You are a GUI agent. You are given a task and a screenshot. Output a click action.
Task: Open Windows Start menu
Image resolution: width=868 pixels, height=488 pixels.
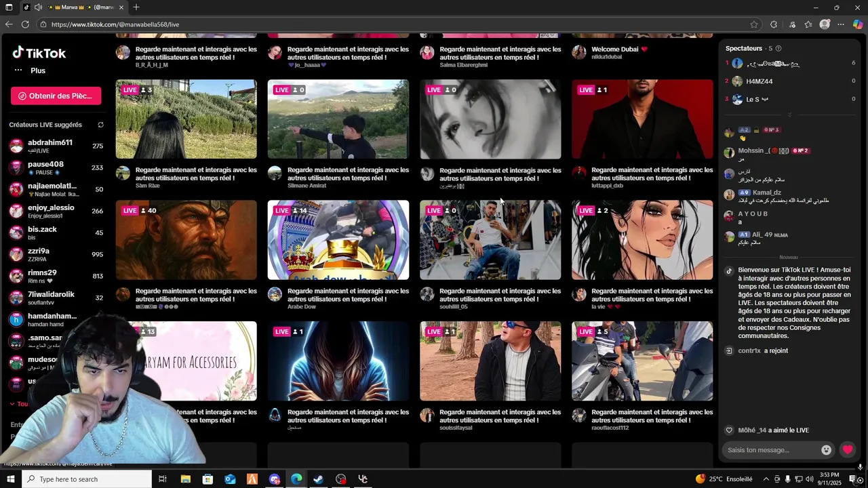point(10,479)
